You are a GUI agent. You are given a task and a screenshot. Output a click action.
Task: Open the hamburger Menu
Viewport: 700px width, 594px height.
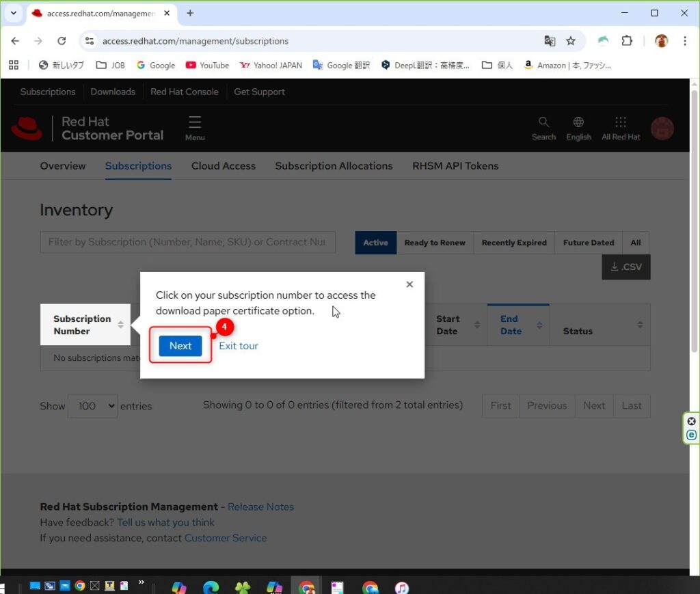(x=195, y=129)
